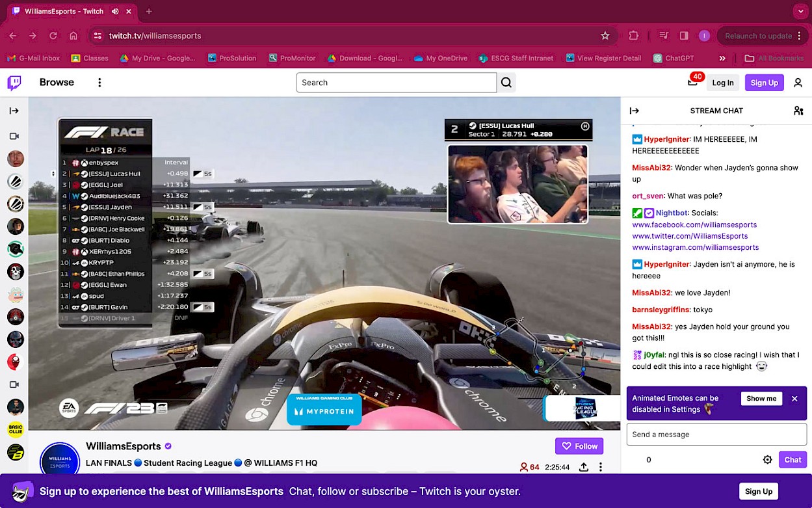This screenshot has width=812, height=508.
Task: Open chat settings gear icon
Action: pos(768,460)
